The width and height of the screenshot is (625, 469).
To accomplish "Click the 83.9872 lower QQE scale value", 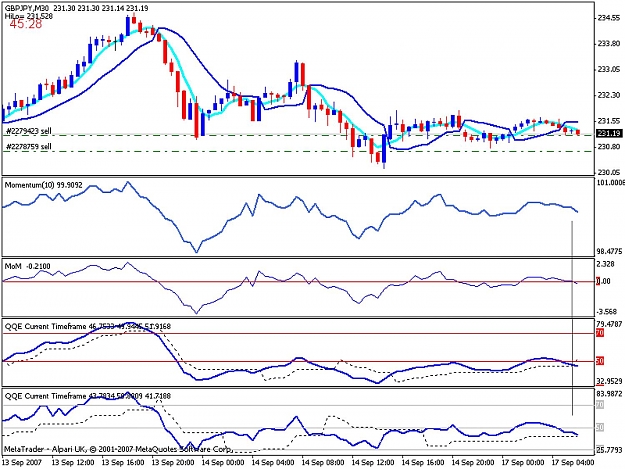I will 609,394.
